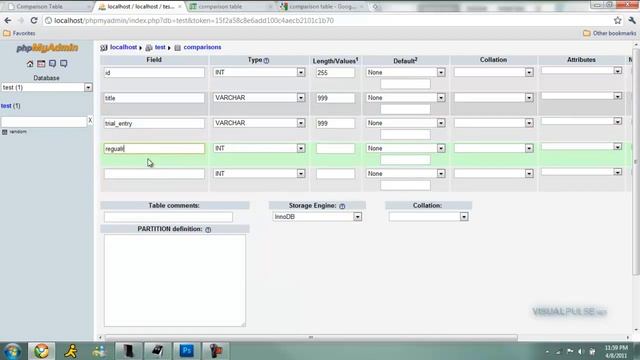Click the phpMyAdmin logo
Image resolution: width=640 pixels, height=360 pixels.
click(47, 48)
